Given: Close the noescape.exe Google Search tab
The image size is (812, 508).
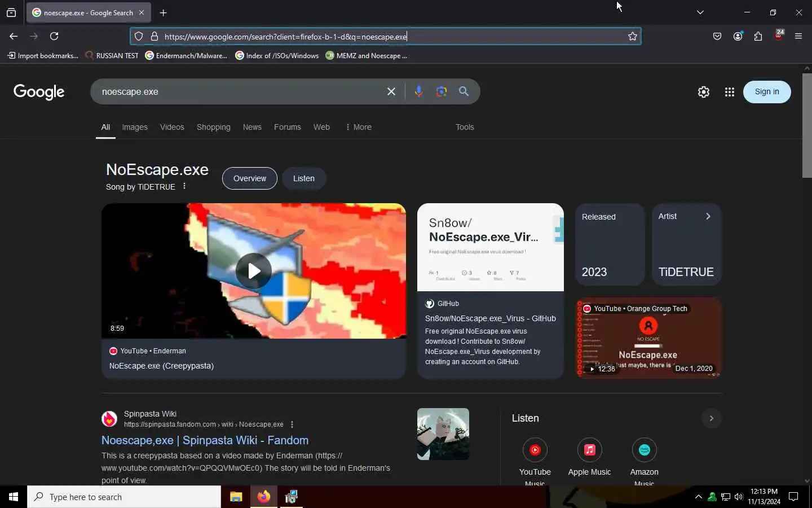Looking at the screenshot, I should [x=142, y=12].
